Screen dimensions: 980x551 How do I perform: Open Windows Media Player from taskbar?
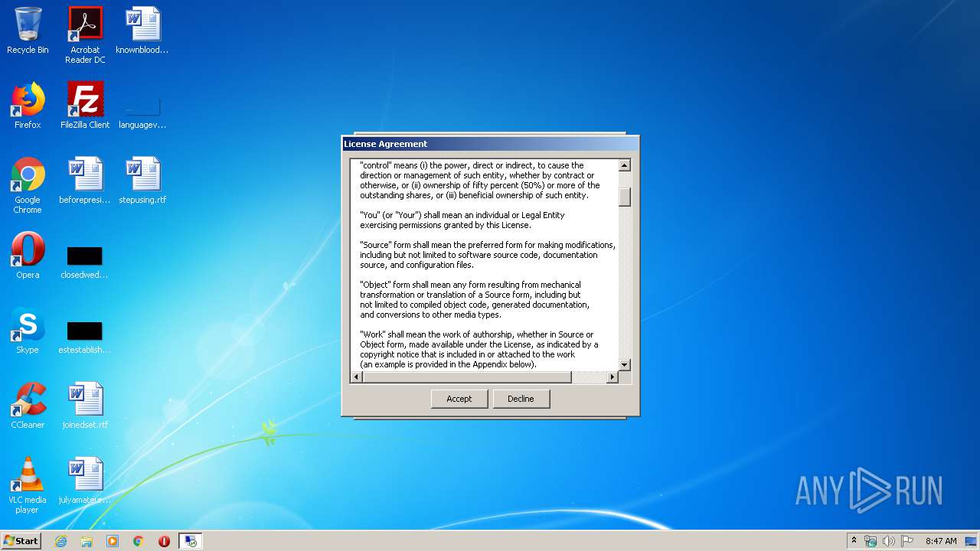pyautogui.click(x=113, y=541)
